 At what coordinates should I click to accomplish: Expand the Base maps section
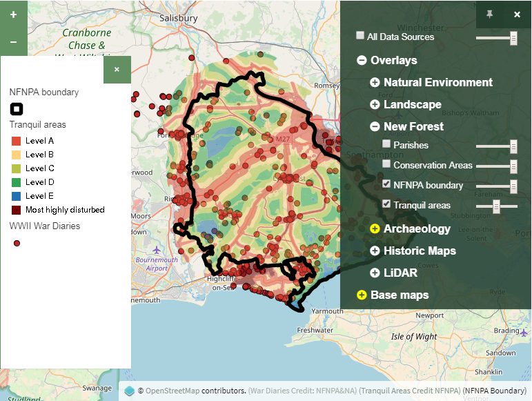(362, 295)
